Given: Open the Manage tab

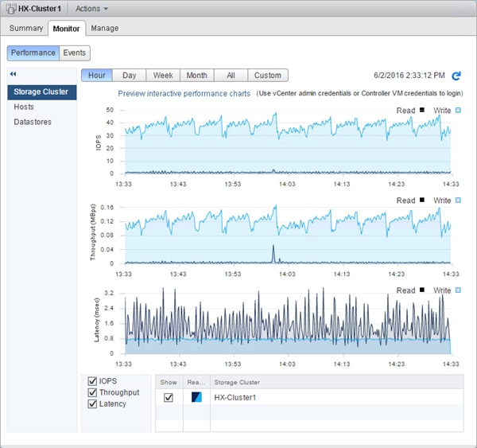Looking at the screenshot, I should 105,29.
